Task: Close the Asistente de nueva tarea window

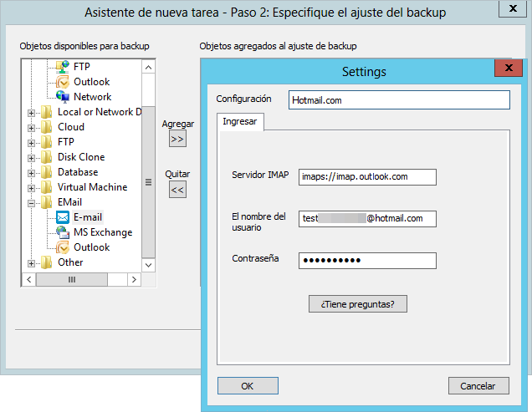Action: click(513, 8)
